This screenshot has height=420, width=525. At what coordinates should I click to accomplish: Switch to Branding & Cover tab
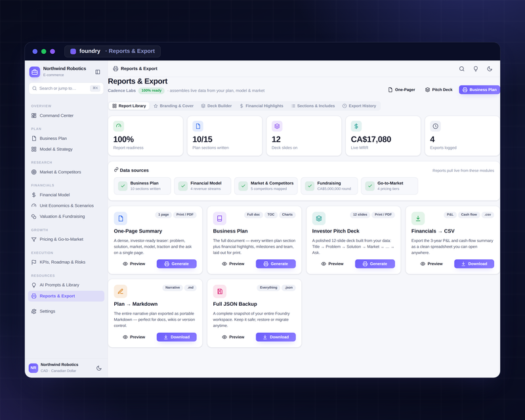tap(173, 106)
